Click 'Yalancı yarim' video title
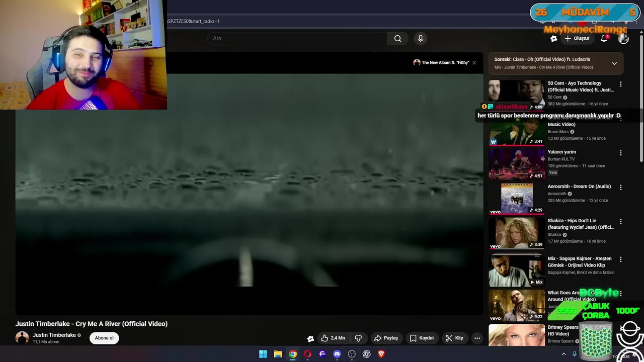Image resolution: width=644 pixels, height=362 pixels. (561, 152)
